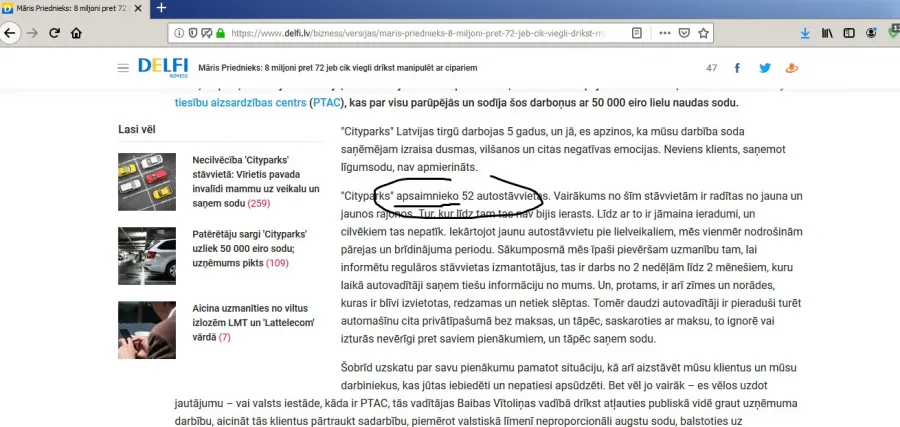Screen dimensions: 900x427
Task: Open 'tiesību aizsardzības centrs' link
Action: [240, 103]
